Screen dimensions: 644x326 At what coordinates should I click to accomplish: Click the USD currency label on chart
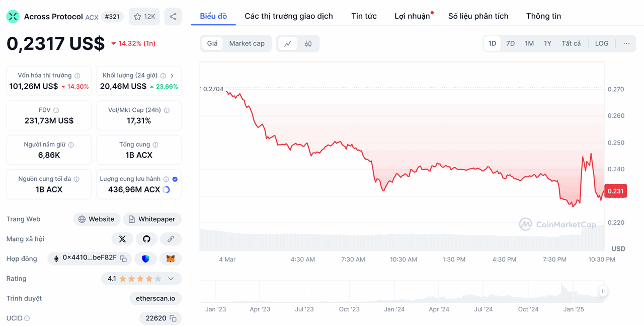coord(618,249)
